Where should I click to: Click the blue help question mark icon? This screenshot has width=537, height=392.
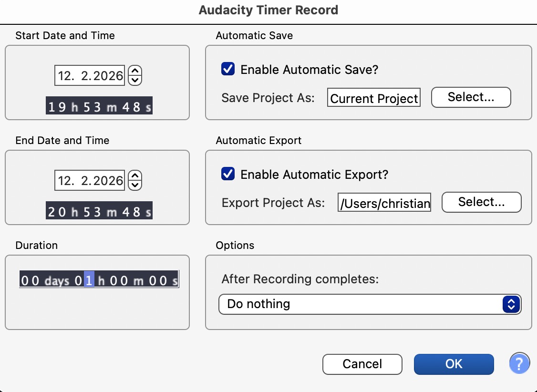(519, 364)
